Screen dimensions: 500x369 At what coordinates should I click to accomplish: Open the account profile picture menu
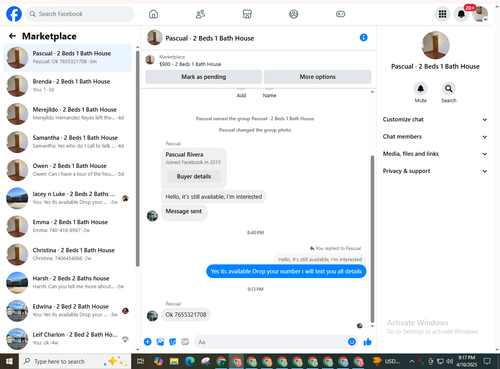click(x=480, y=14)
